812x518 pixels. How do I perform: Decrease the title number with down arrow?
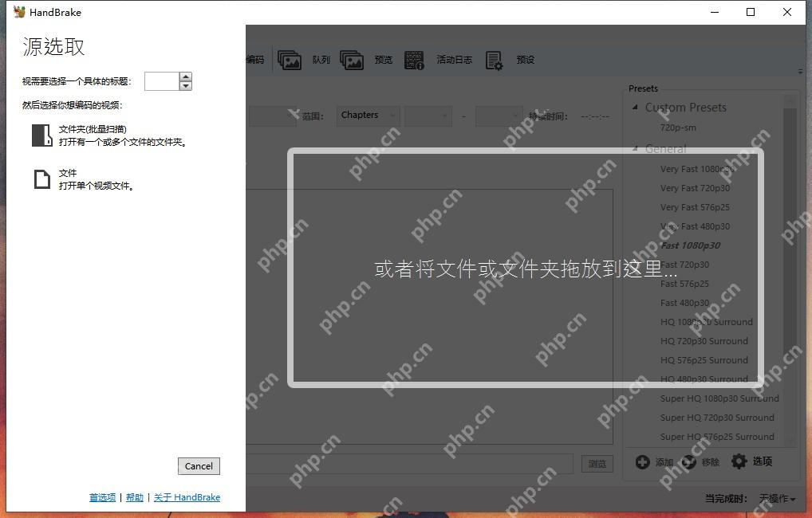click(185, 86)
